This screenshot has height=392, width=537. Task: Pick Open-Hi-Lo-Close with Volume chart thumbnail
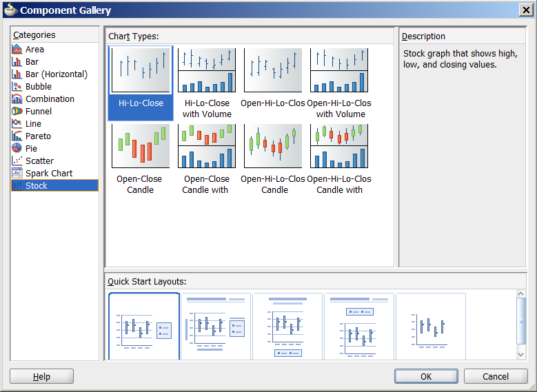[339, 70]
